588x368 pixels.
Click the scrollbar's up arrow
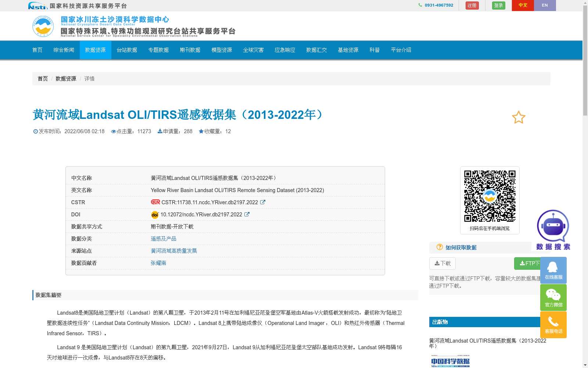585,3
